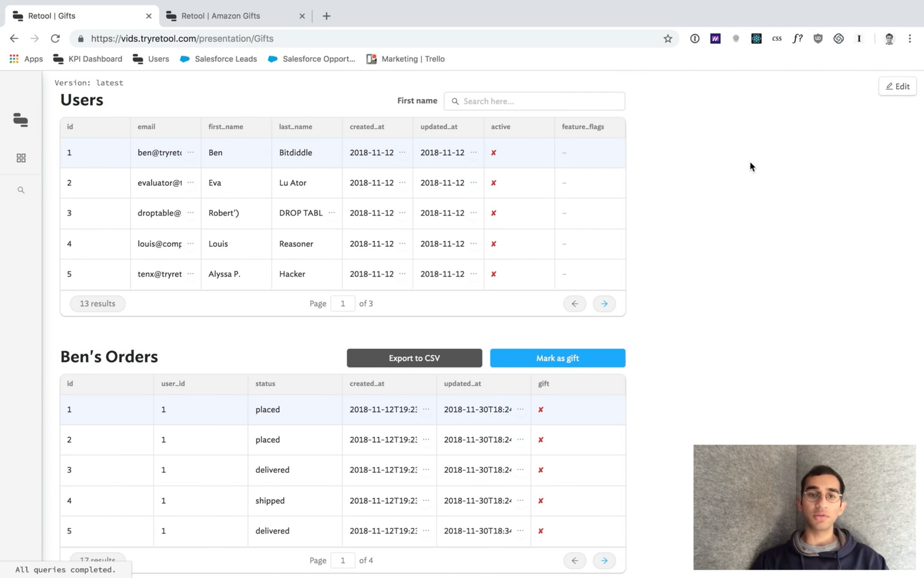The height and width of the screenshot is (578, 924).
Task: Toggle gift X mark for order 3
Action: coord(541,470)
